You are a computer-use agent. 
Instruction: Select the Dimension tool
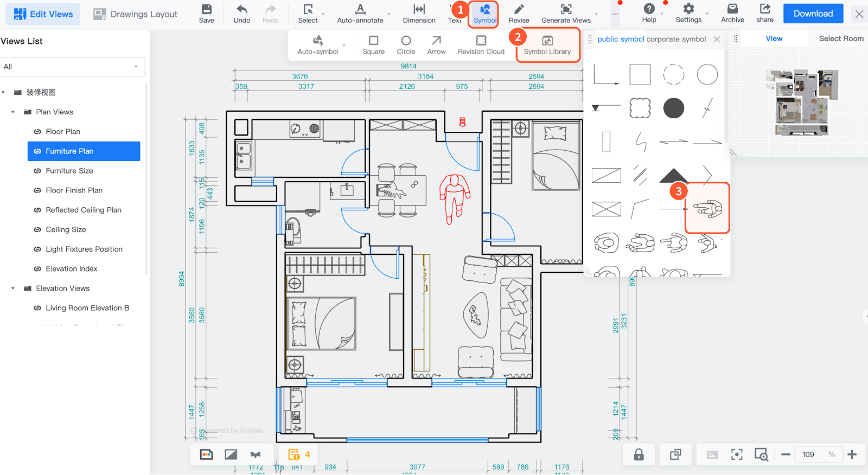point(419,14)
